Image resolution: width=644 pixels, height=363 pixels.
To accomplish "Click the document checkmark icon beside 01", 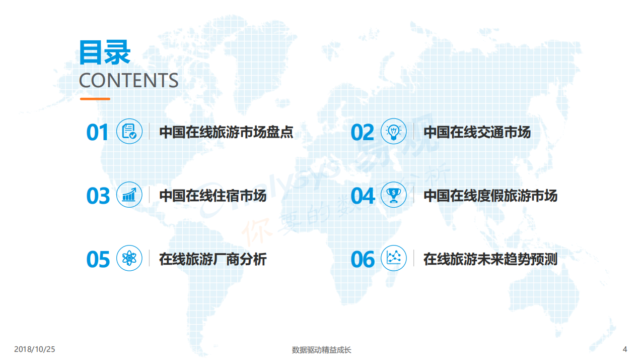I will (129, 132).
